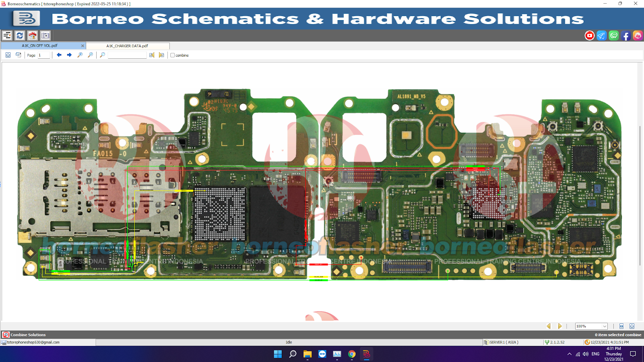Click the Page number input field
Image resolution: width=644 pixels, height=362 pixels.
(44, 55)
